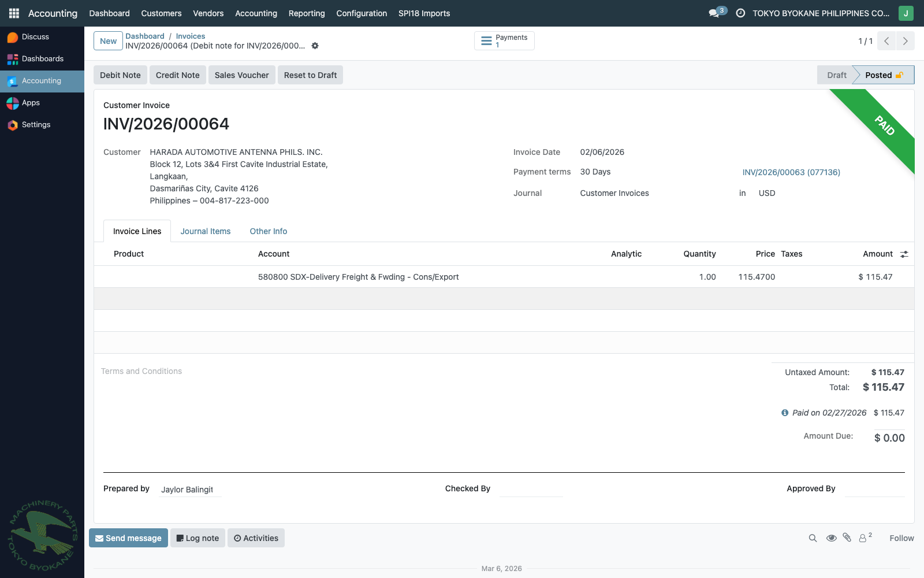The image size is (924, 578).
Task: Select the Posted status stage
Action: (x=884, y=75)
